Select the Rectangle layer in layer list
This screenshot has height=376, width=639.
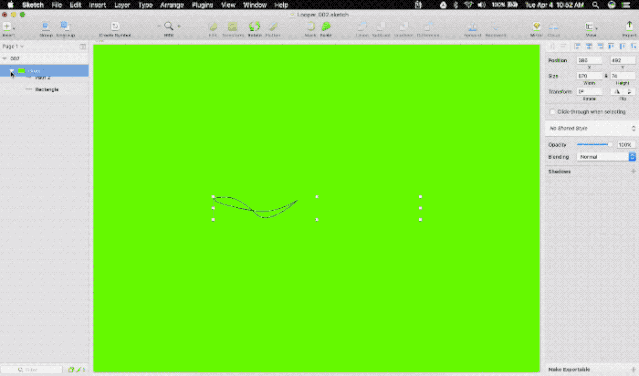point(46,89)
